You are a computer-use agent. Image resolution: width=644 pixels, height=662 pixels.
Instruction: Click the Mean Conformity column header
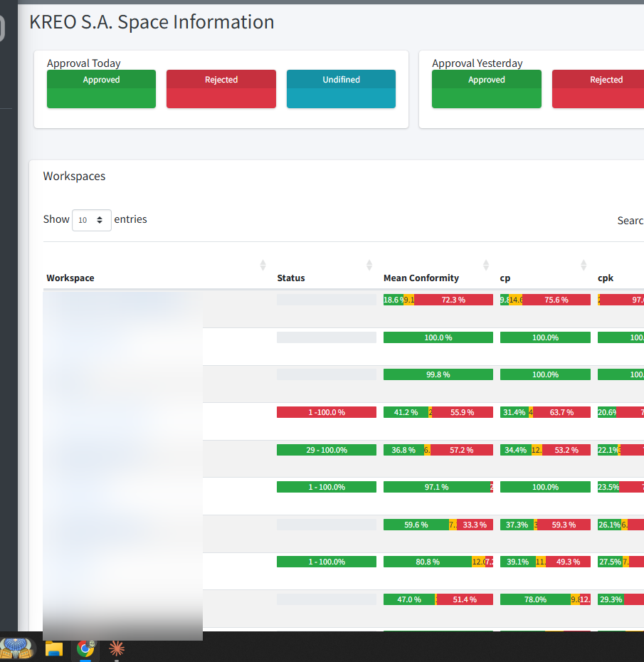click(x=421, y=278)
